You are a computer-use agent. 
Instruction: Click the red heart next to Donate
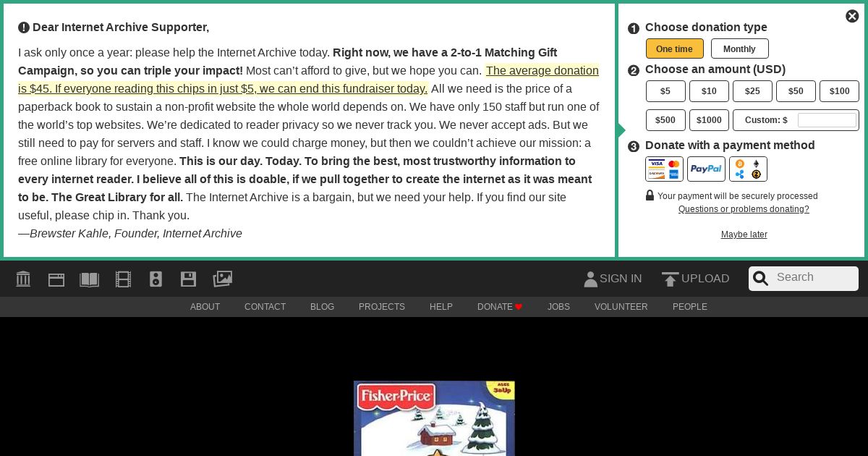(x=519, y=307)
